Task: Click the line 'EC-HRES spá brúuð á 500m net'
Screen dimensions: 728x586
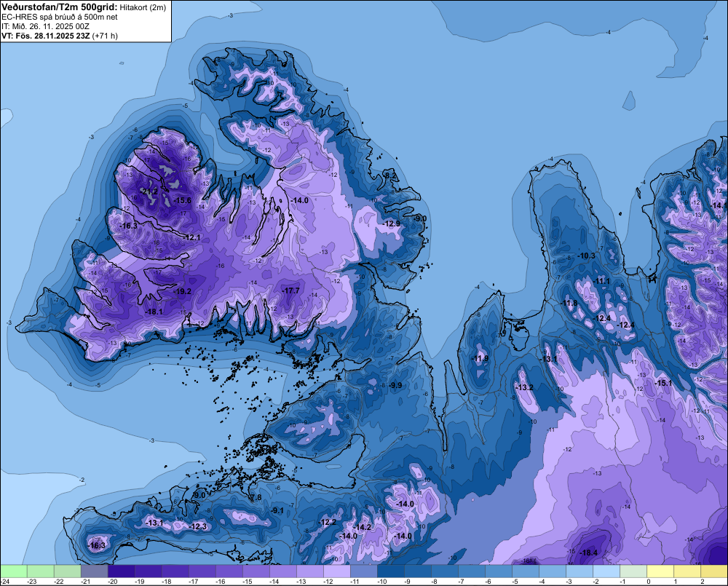Action: click(60, 17)
